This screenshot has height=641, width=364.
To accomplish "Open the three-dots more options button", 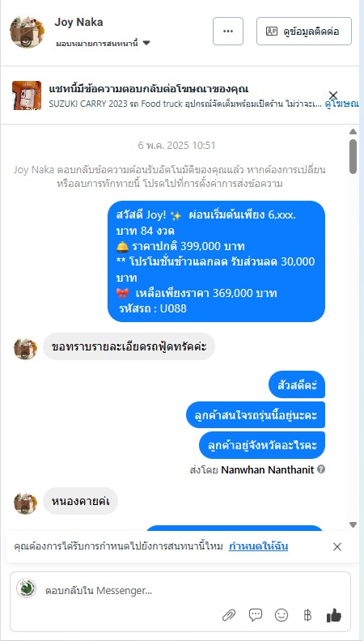I will point(228,31).
